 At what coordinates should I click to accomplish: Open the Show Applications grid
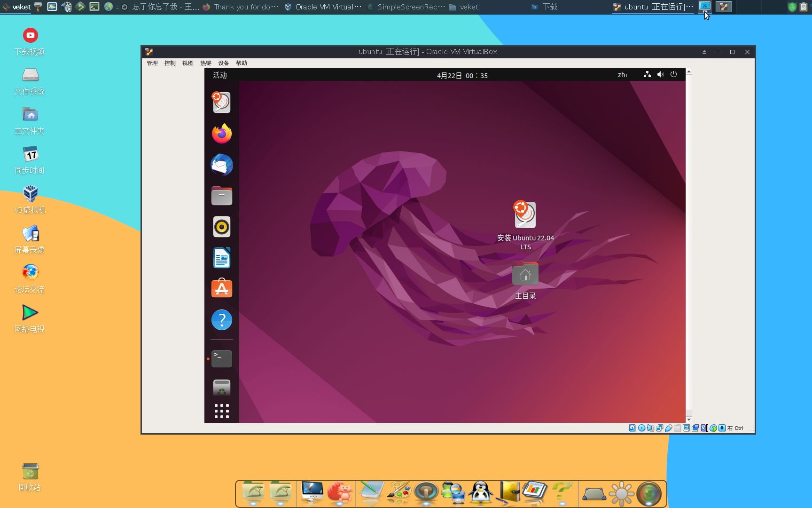click(221, 410)
